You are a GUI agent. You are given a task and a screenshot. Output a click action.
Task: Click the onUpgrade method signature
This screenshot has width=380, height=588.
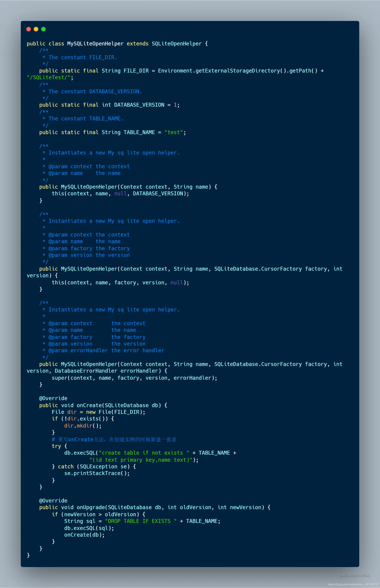coord(155,507)
